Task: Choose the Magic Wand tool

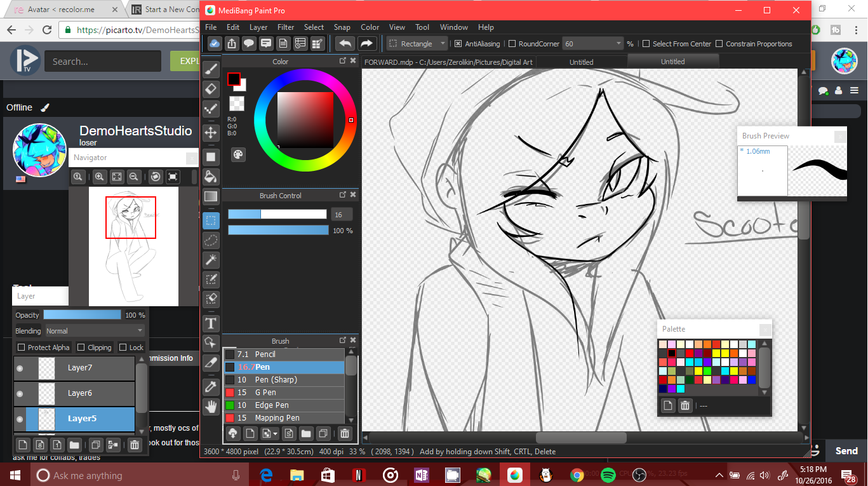Action: [211, 259]
